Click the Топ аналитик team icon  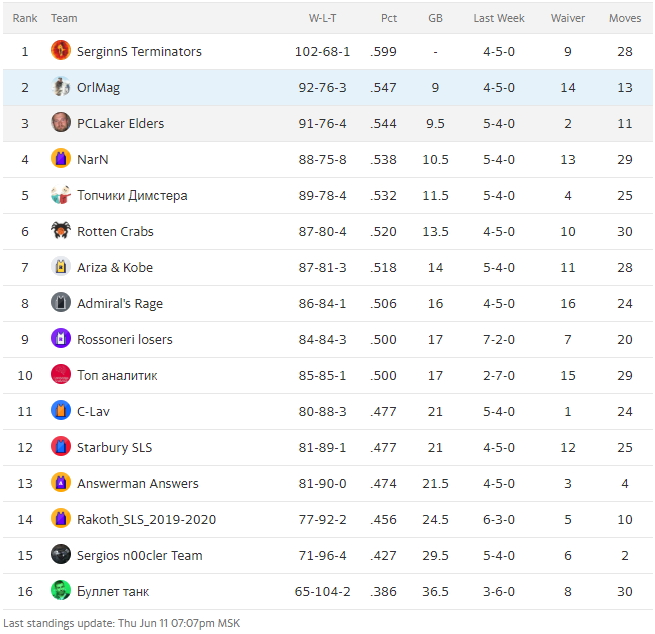(x=61, y=375)
